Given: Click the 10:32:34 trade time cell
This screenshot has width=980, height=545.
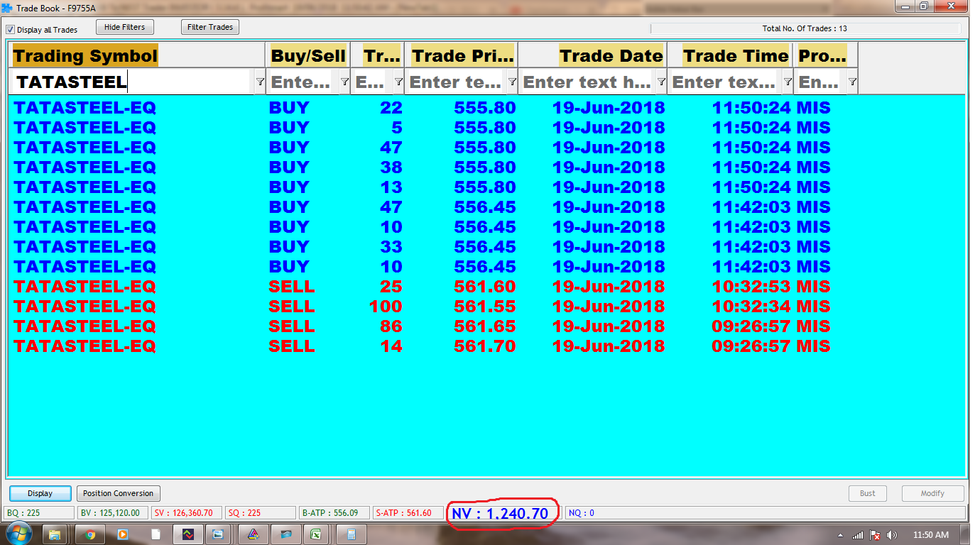Looking at the screenshot, I should coord(752,307).
